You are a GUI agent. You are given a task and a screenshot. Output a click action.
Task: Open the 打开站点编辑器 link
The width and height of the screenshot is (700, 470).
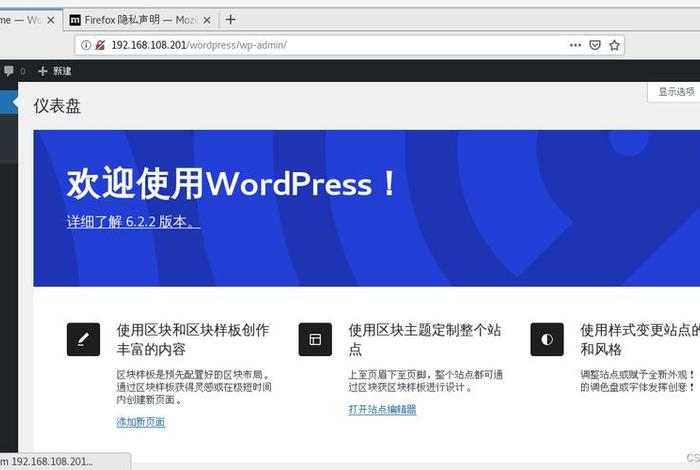(383, 409)
